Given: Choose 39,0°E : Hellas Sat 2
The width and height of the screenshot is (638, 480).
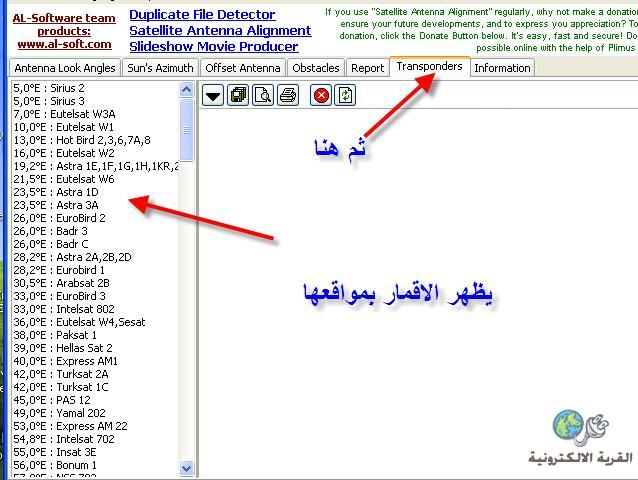Looking at the screenshot, I should [x=63, y=348].
